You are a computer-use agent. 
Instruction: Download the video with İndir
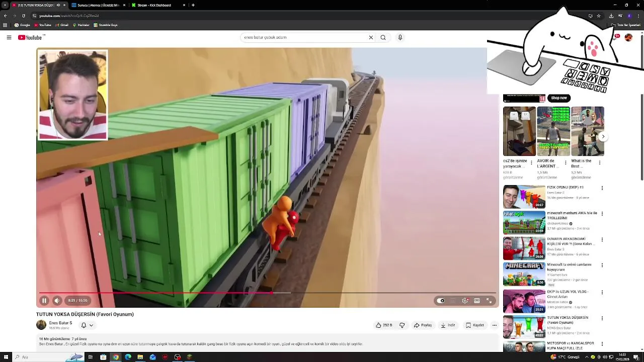(448, 325)
